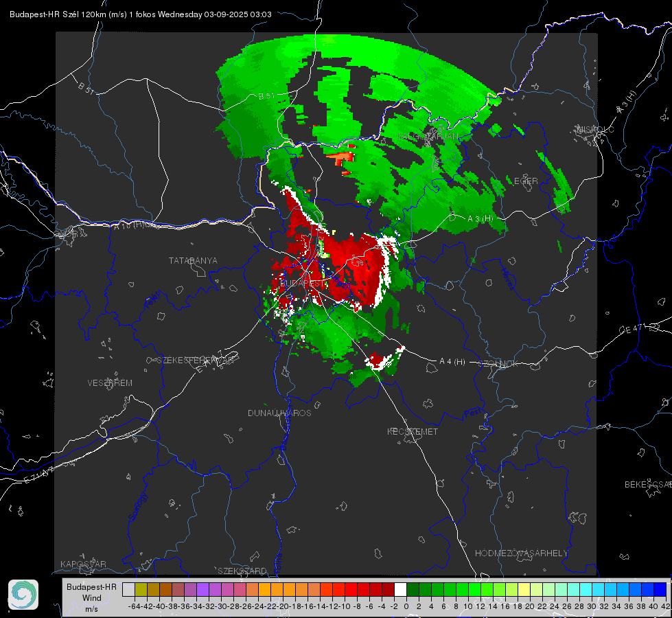This screenshot has height=618, width=672.
Task: Click the purple legend swatch between -34 and -32
Action: click(x=202, y=589)
